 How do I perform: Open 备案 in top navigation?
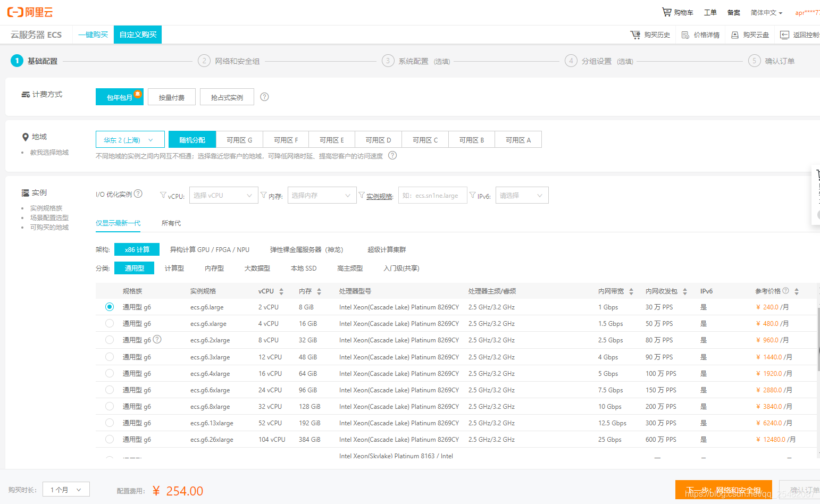(x=734, y=12)
